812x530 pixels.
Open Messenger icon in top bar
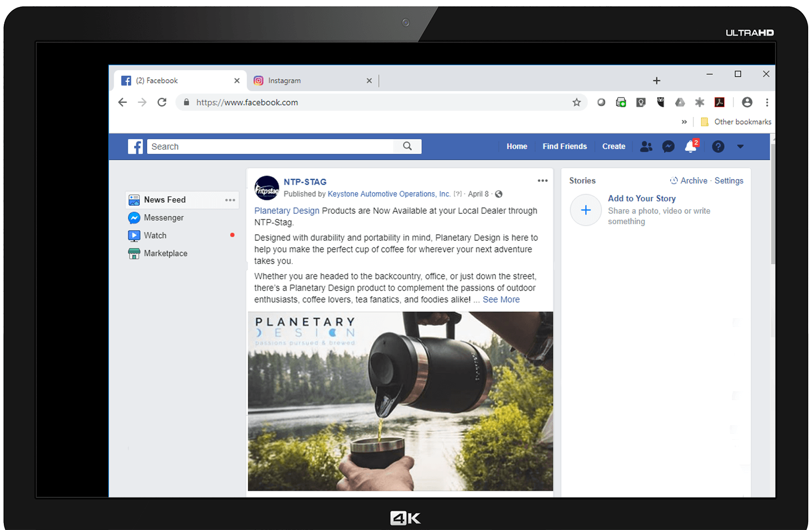tap(669, 147)
